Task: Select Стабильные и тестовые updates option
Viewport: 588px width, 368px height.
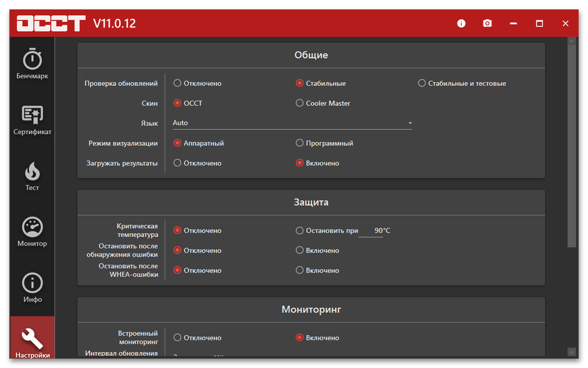Action: (422, 83)
